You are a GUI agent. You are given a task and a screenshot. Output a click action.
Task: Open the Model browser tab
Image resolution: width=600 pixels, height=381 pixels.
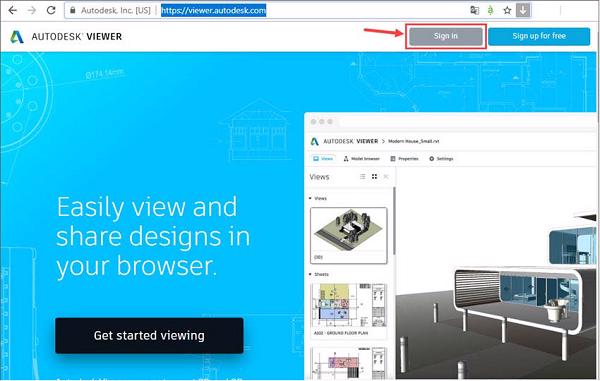coord(361,158)
